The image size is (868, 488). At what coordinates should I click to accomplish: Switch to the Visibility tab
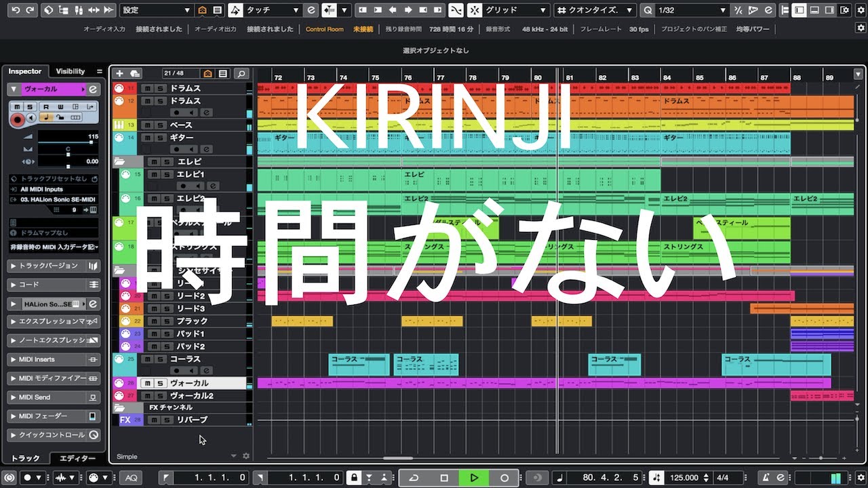[71, 71]
